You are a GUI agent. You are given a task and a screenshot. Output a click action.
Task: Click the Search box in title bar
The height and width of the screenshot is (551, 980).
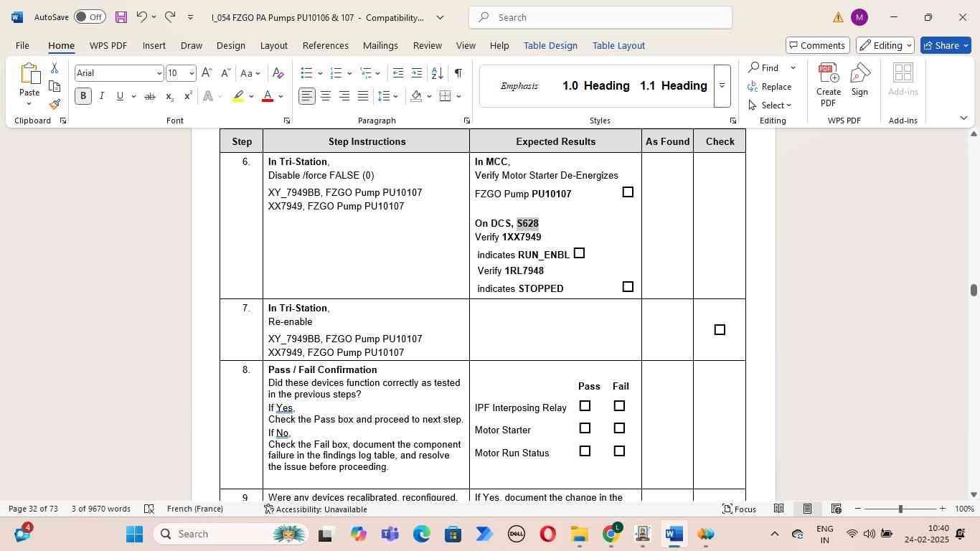(600, 17)
